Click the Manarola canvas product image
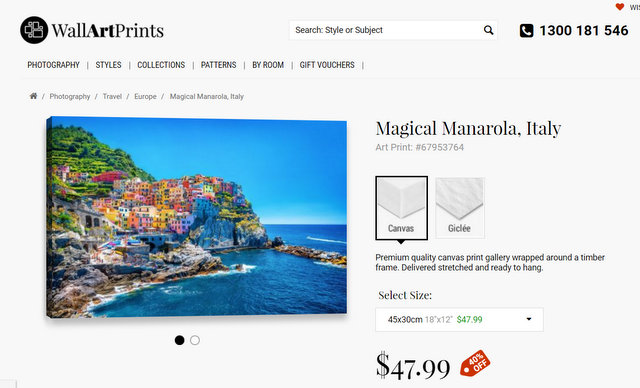640x388 pixels. (196, 217)
